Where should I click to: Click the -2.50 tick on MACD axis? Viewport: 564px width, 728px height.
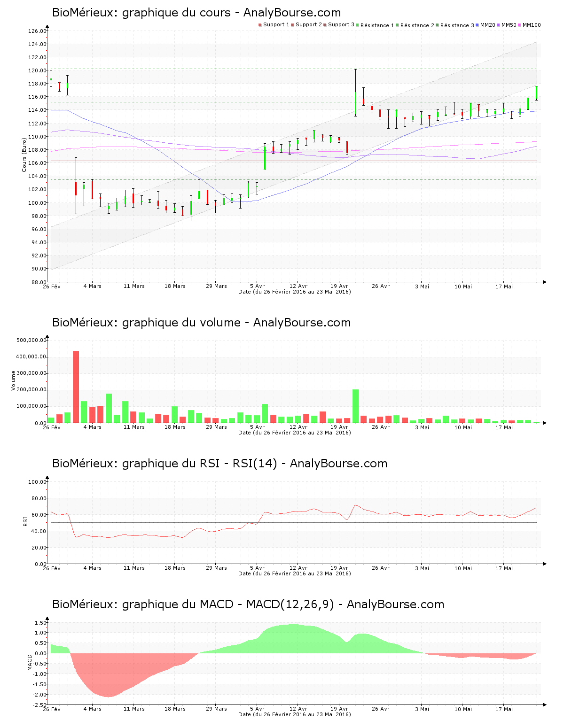click(39, 705)
